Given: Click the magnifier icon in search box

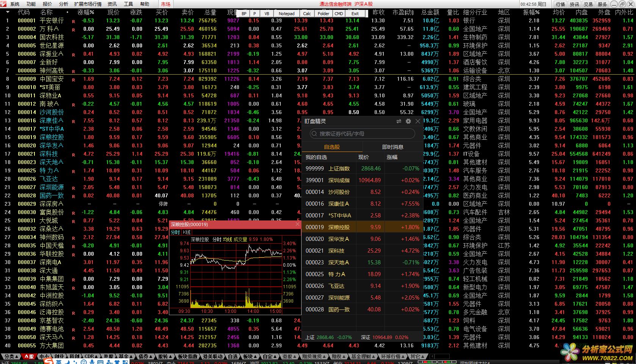Looking at the screenshot, I should [314, 134].
